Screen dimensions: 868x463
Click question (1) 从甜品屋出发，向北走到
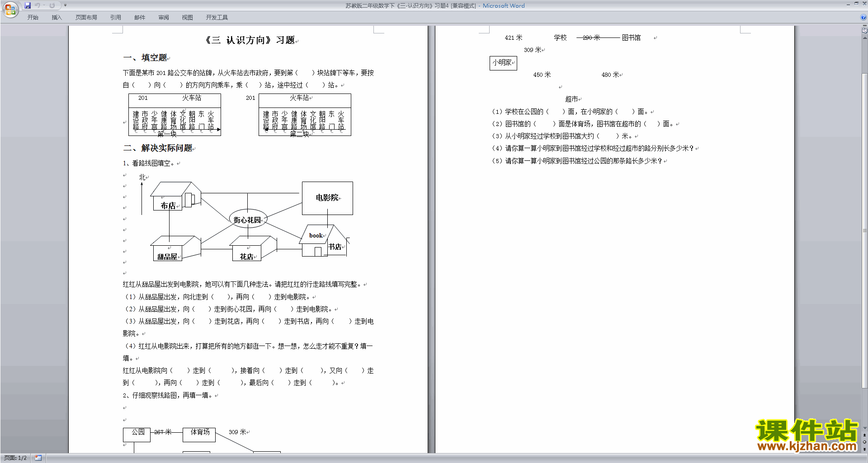pos(217,297)
